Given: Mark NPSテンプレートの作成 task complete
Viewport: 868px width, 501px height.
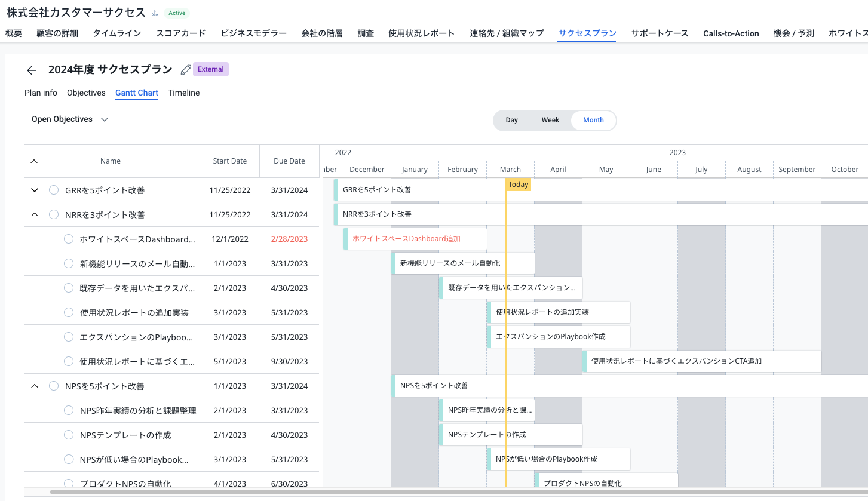Looking at the screenshot, I should (69, 435).
